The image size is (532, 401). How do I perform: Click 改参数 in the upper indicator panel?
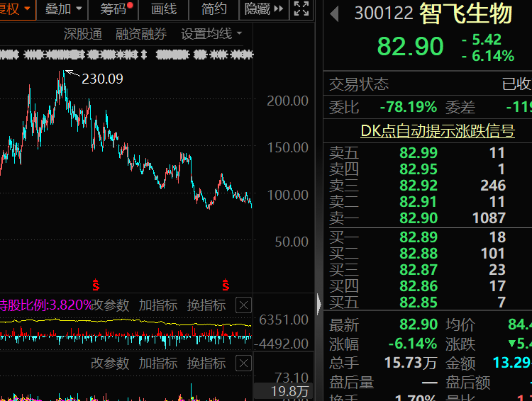pos(110,305)
